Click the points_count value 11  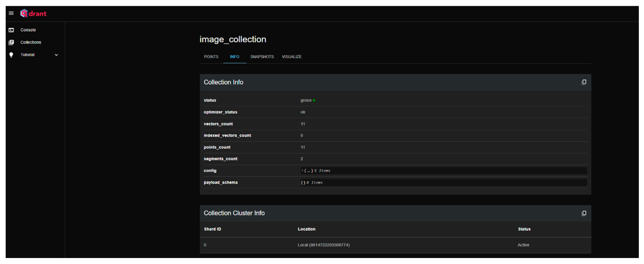tap(303, 147)
